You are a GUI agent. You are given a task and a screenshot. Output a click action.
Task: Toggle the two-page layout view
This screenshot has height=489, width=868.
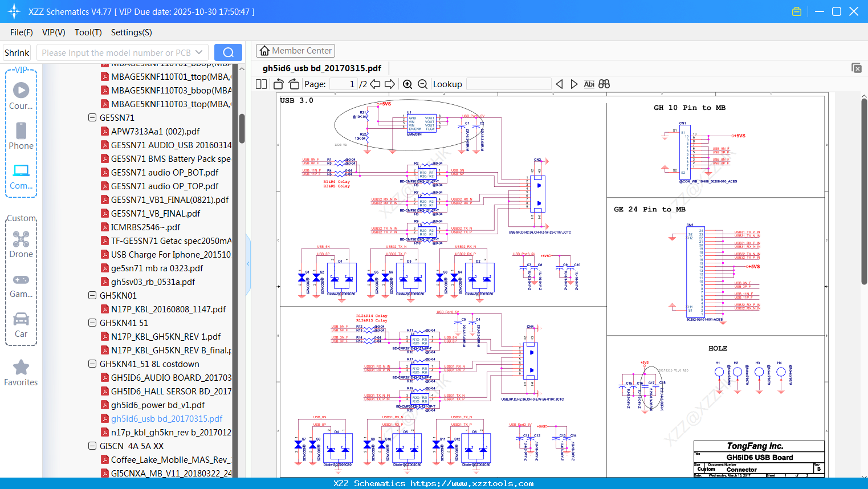(261, 84)
